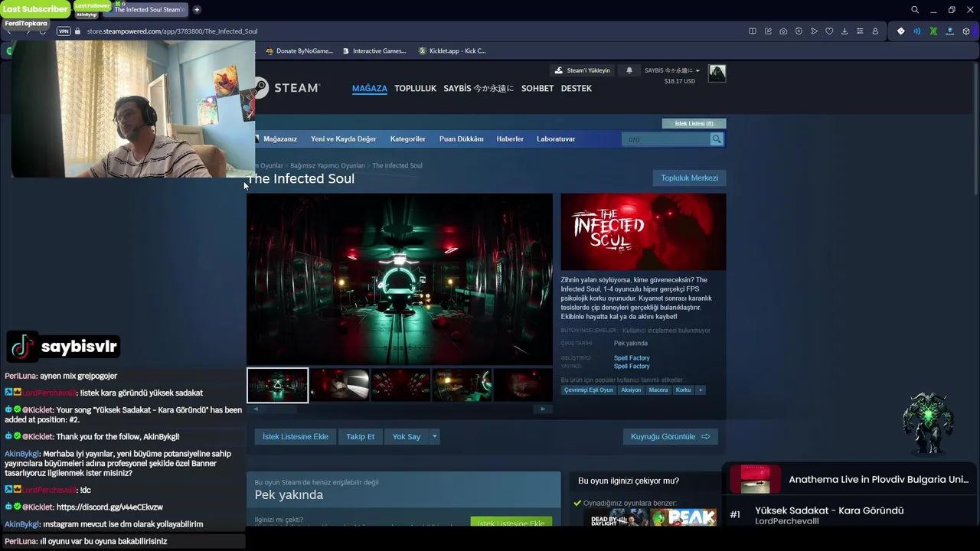Open Laboratuvar tab
This screenshot has height=551, width=980.
pyautogui.click(x=556, y=139)
